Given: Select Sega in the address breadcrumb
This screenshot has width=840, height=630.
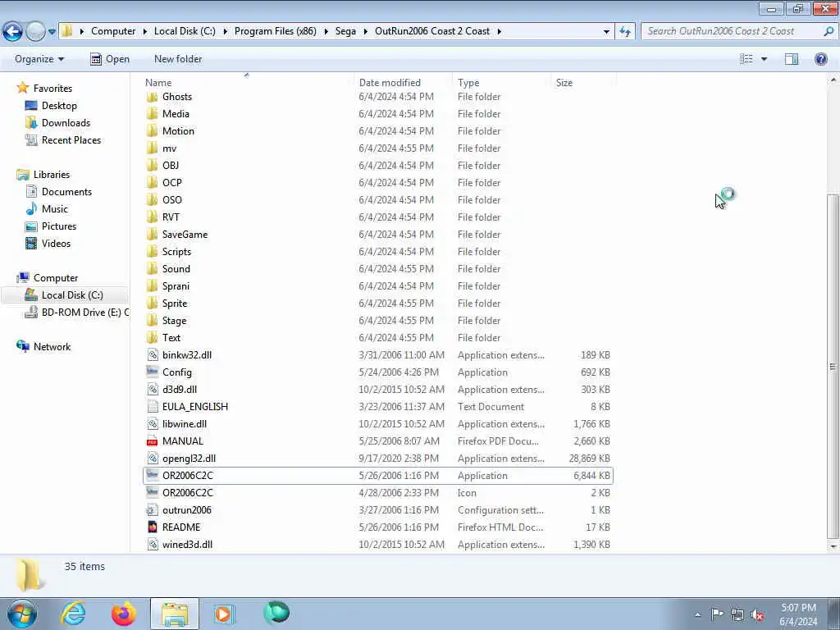Looking at the screenshot, I should [345, 31].
